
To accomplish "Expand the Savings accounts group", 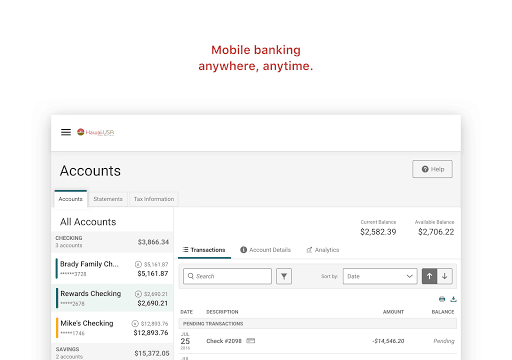I will tap(112, 353).
